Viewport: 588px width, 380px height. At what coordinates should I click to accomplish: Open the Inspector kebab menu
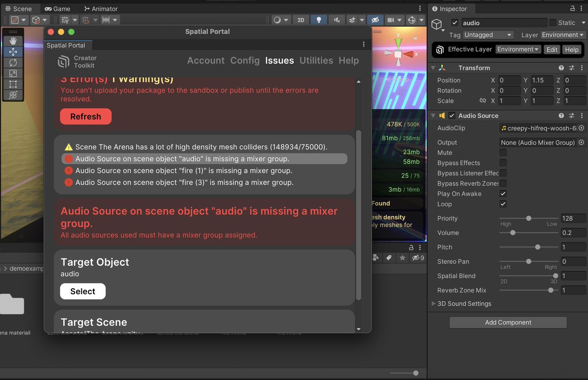[x=582, y=8]
